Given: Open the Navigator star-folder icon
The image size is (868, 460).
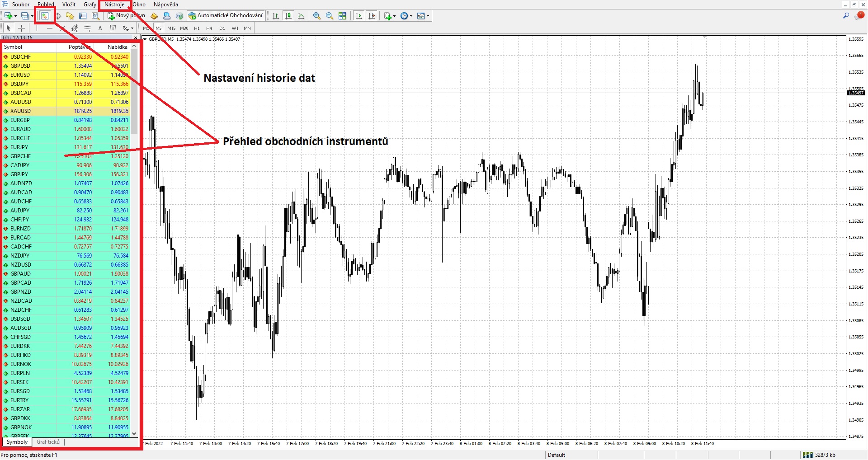Looking at the screenshot, I should (x=70, y=16).
